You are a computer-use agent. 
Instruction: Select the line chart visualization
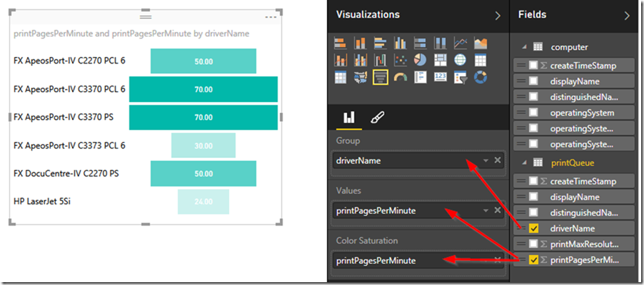pos(460,43)
